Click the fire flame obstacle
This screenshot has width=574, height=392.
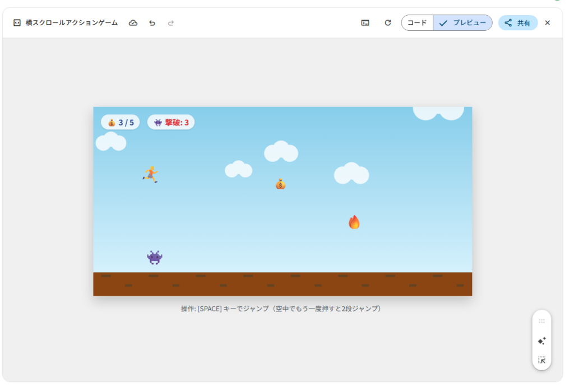pyautogui.click(x=354, y=222)
